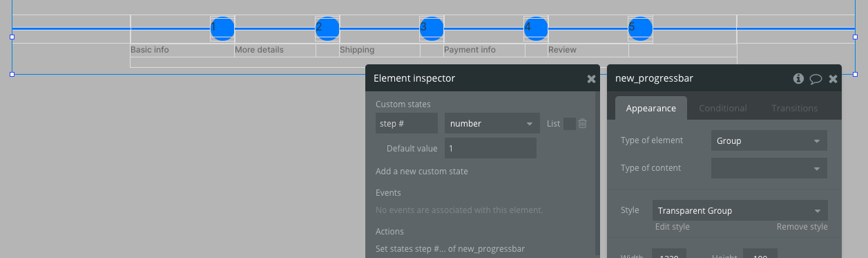Open info icon in new_progressbar panel
This screenshot has width=868, height=258.
click(799, 79)
